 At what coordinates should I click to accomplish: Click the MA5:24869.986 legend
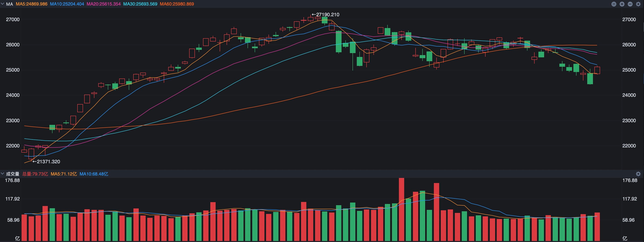32,4
